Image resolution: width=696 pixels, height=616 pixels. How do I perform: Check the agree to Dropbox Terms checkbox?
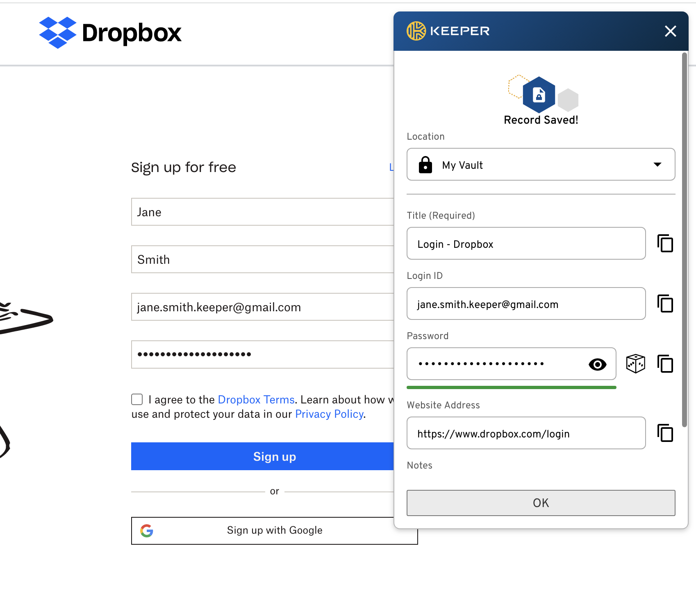tap(137, 399)
